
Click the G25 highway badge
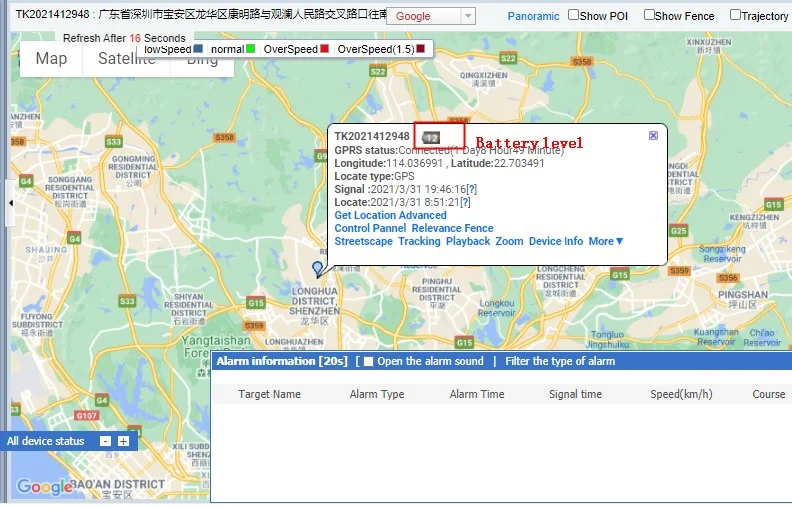coord(679,231)
